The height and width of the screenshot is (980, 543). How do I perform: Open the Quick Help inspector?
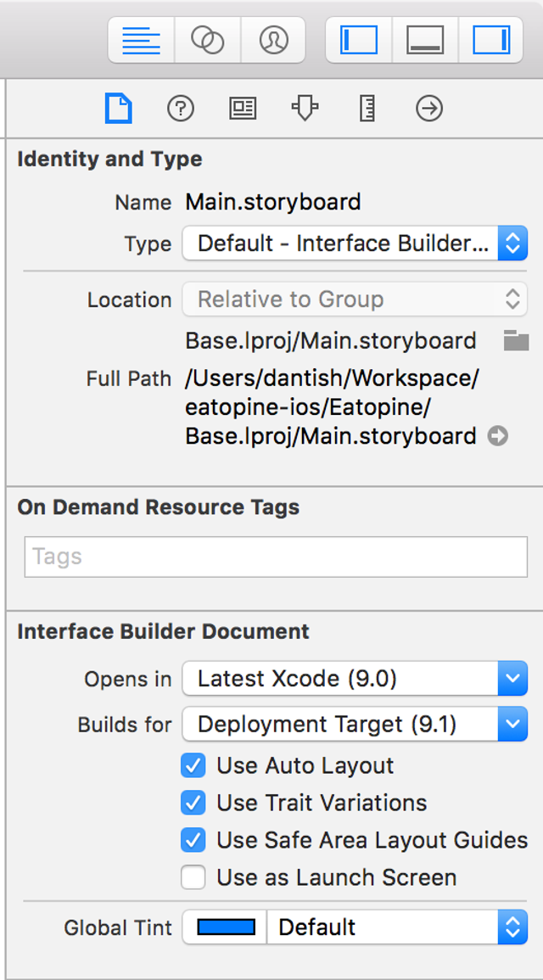click(x=181, y=109)
